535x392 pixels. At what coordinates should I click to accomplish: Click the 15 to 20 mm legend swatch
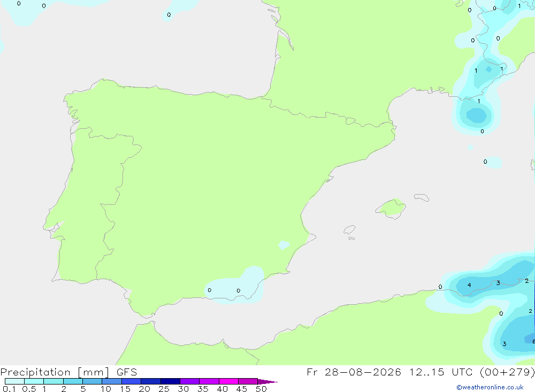coord(131,381)
